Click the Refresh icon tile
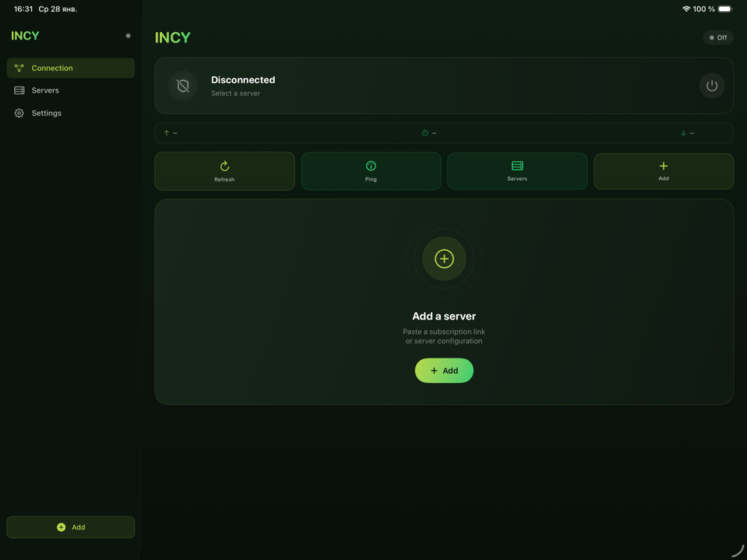This screenshot has width=747, height=560. pyautogui.click(x=225, y=171)
